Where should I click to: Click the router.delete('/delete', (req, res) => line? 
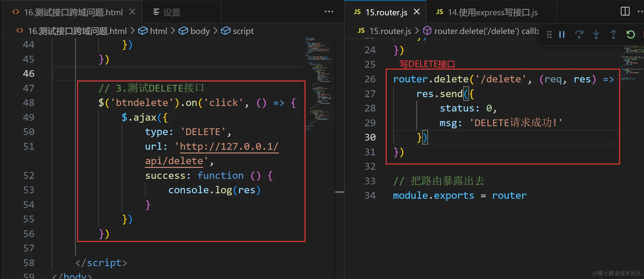[504, 79]
